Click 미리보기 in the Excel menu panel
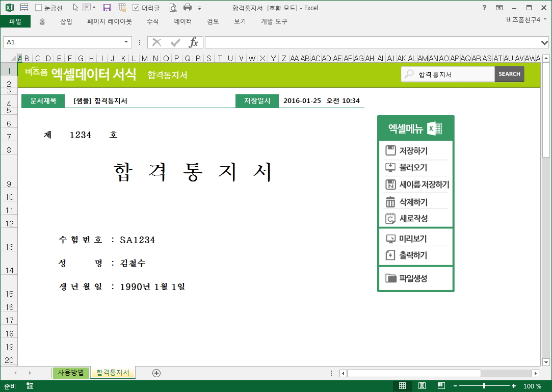The width and height of the screenshot is (552, 392). [413, 239]
